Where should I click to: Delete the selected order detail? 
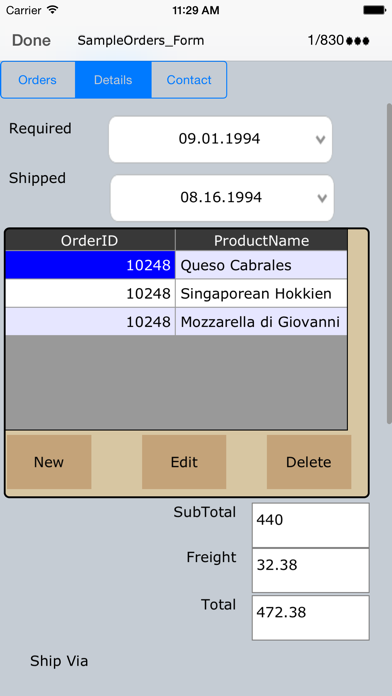pos(309,462)
